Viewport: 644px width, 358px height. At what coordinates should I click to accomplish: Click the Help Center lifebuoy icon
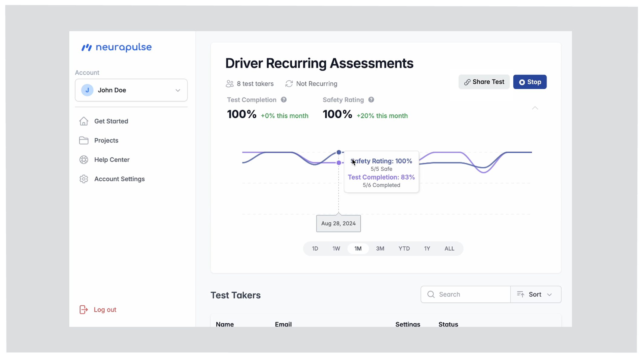pyautogui.click(x=84, y=160)
